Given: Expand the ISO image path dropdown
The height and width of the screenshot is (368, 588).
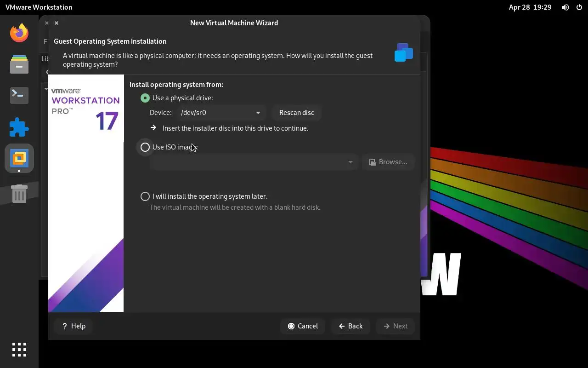Looking at the screenshot, I should pyautogui.click(x=254, y=162).
